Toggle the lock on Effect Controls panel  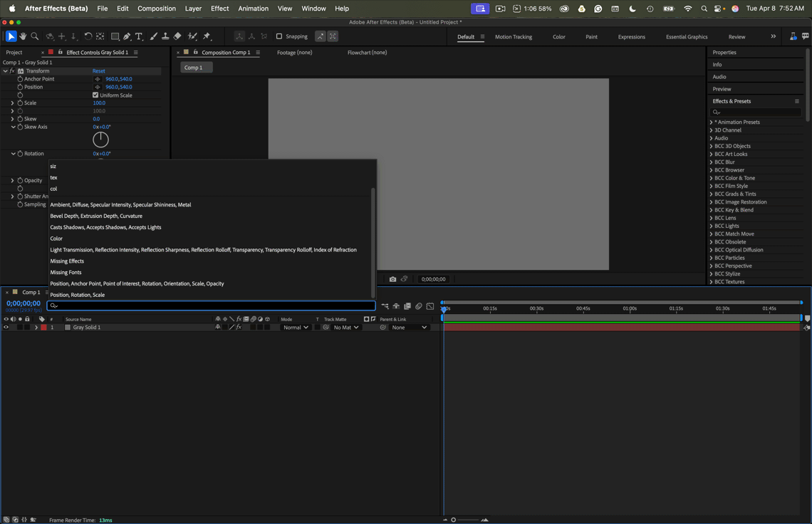(x=61, y=52)
